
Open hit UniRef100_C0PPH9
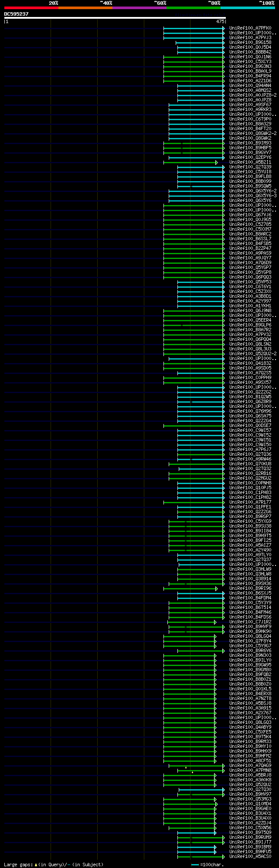click(x=250, y=378)
